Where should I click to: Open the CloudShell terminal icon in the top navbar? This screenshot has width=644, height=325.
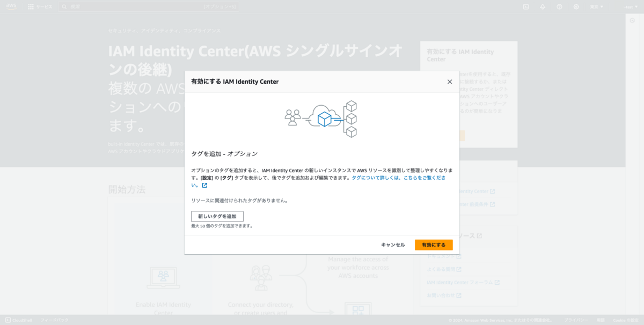[x=526, y=6]
